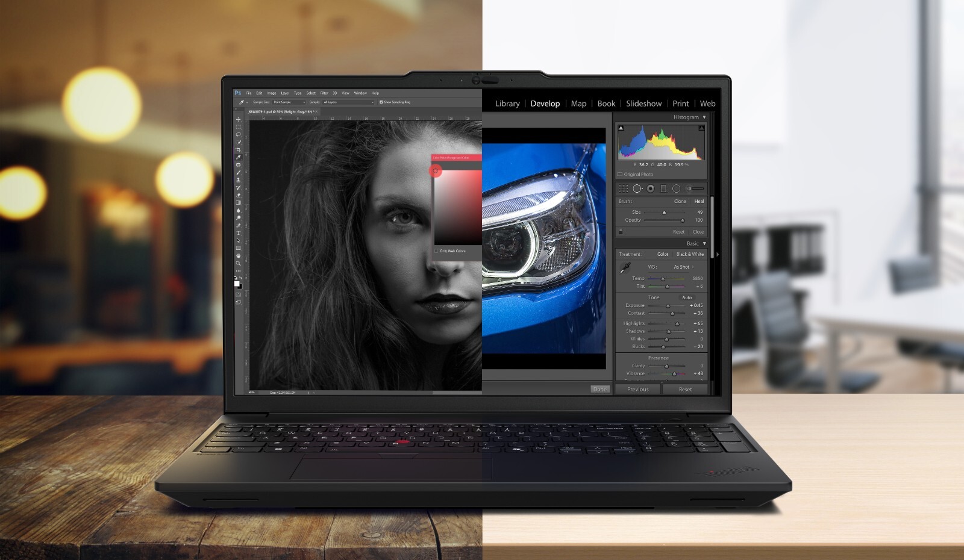Viewport: 964px width, 560px height.
Task: Select the Zoom tool in Photoshop
Action: click(239, 263)
